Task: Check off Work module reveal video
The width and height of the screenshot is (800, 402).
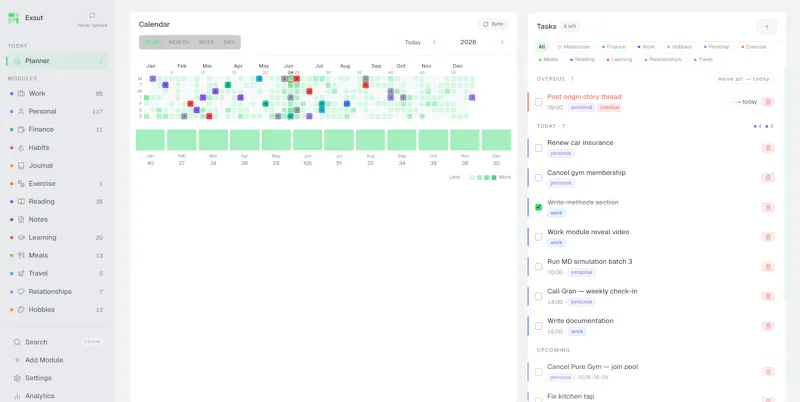Action: coord(538,237)
